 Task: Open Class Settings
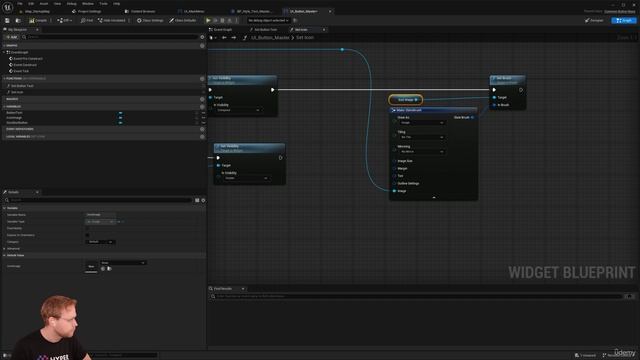click(150, 20)
